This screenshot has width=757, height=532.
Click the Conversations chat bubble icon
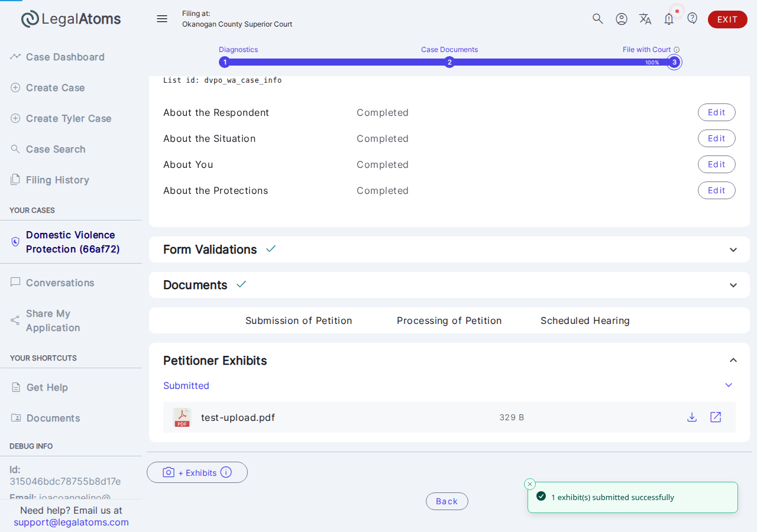pos(15,283)
